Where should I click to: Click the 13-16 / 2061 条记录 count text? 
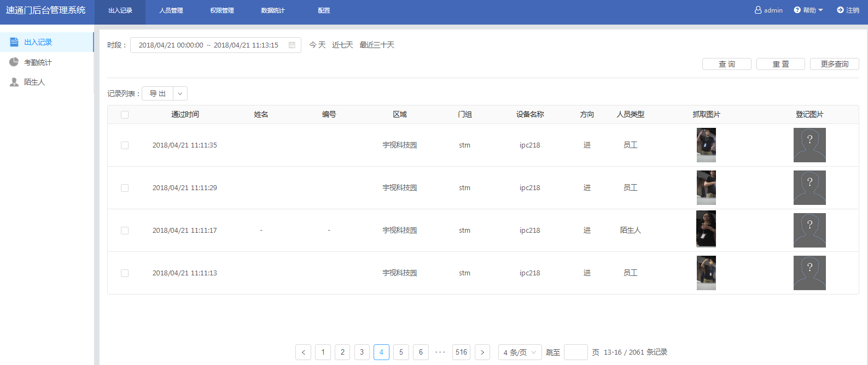pos(636,352)
